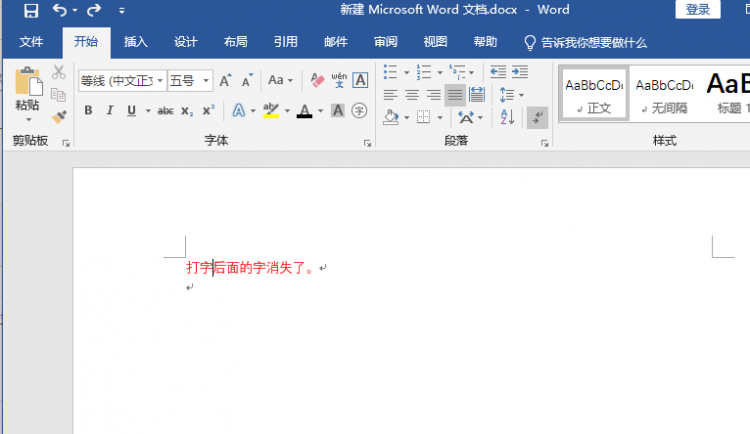Toggle justify alignment
This screenshot has height=434, width=750.
click(455, 95)
